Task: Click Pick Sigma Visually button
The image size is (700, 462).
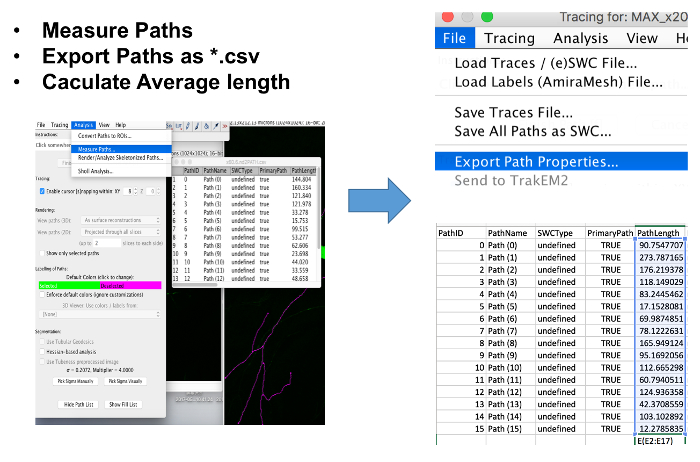Action: click(x=125, y=381)
